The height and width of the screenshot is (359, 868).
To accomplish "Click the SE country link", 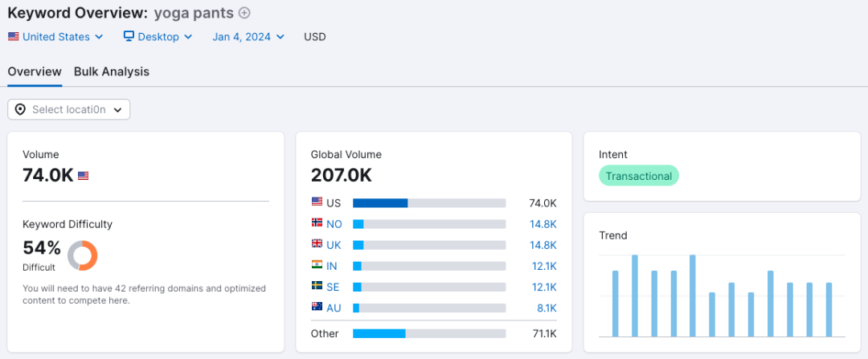I will 334,287.
